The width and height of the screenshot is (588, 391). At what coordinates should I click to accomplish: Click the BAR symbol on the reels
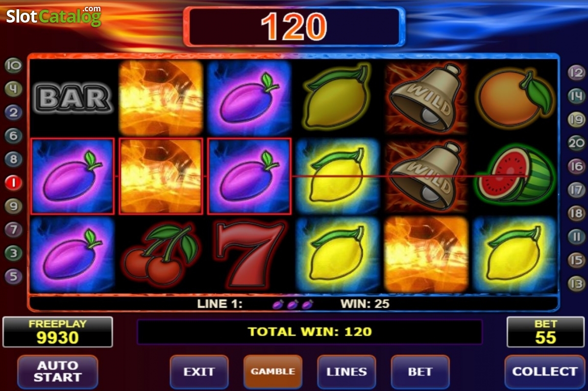73,98
